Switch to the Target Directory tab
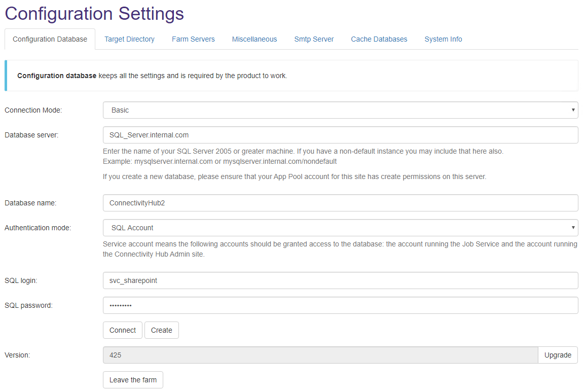The width and height of the screenshot is (584, 392). (129, 39)
